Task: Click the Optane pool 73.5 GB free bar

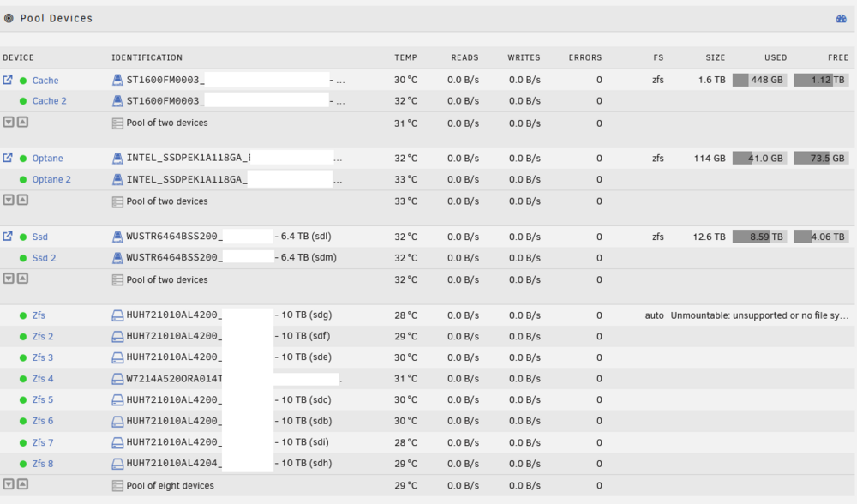Action: tap(822, 158)
